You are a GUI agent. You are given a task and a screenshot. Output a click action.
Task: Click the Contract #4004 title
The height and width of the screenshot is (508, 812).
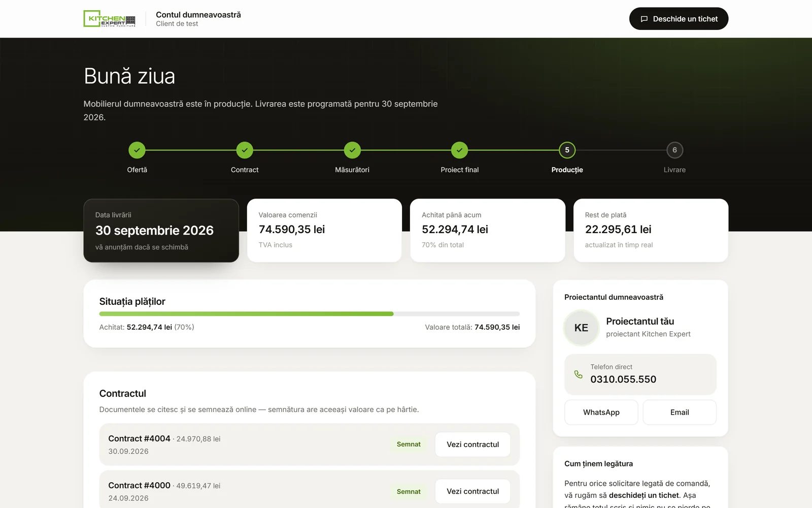[139, 439]
